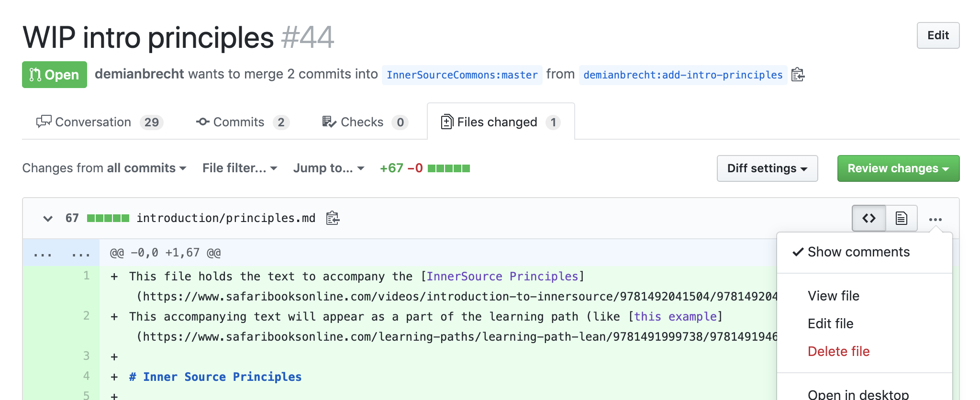Open the three-dot file options menu
The image size is (980, 400).
click(x=935, y=219)
